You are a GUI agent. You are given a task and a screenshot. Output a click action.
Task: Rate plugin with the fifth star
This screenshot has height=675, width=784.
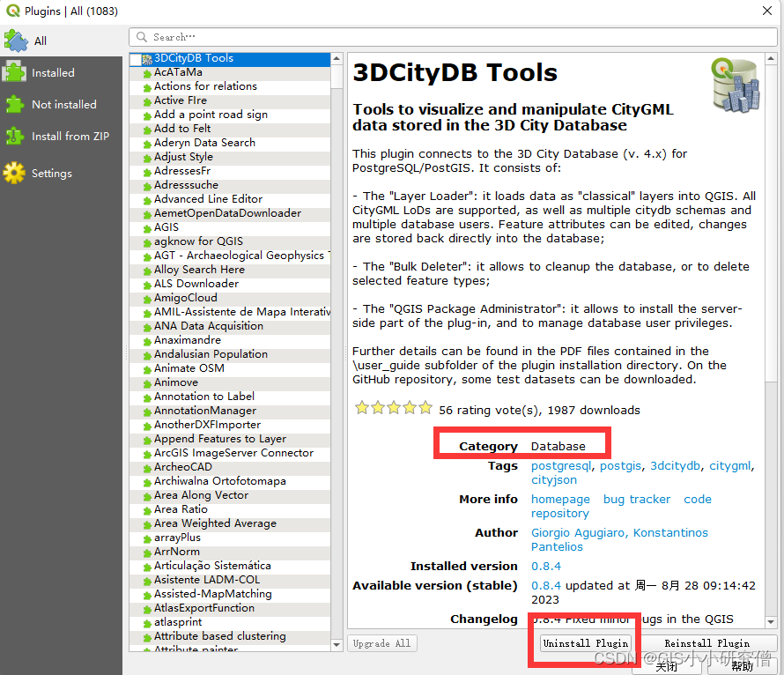(425, 408)
